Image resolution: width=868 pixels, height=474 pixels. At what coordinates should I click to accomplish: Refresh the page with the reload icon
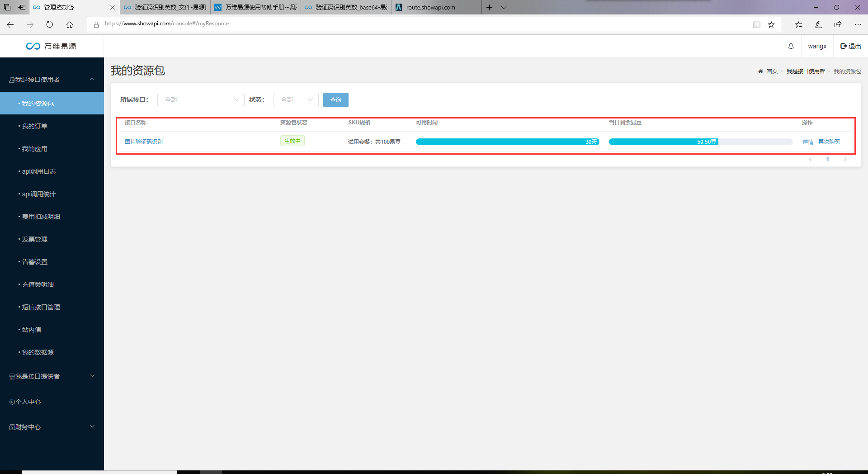(50, 24)
